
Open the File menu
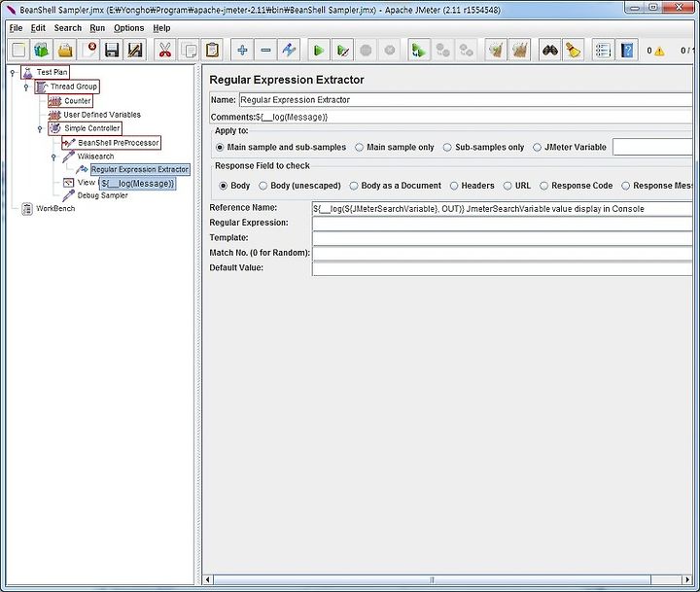(x=16, y=27)
